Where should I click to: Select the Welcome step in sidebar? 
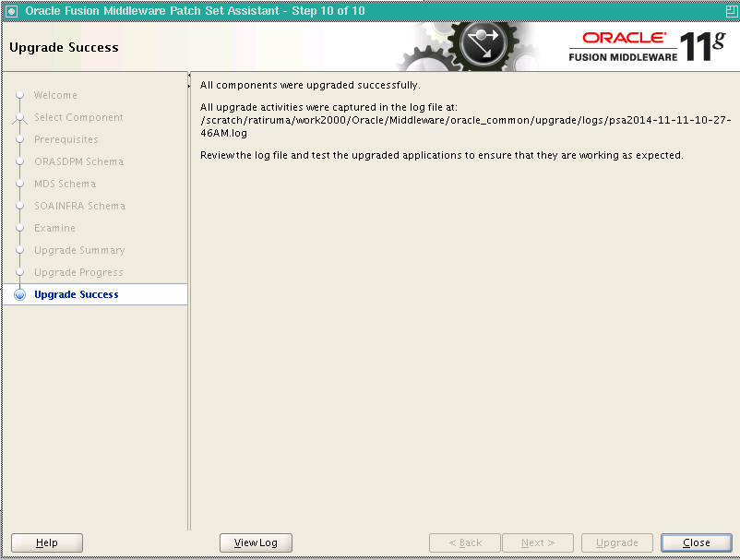pos(55,95)
